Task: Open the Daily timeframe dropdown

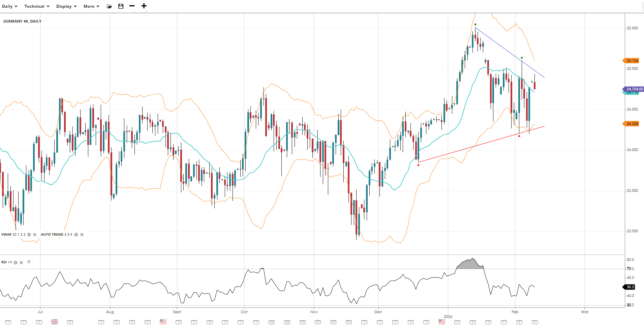Action: click(9, 6)
